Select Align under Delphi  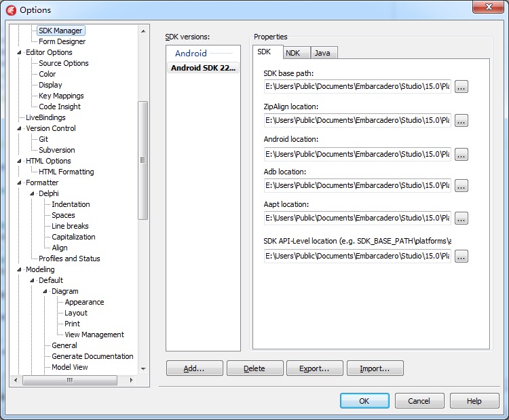(x=60, y=248)
